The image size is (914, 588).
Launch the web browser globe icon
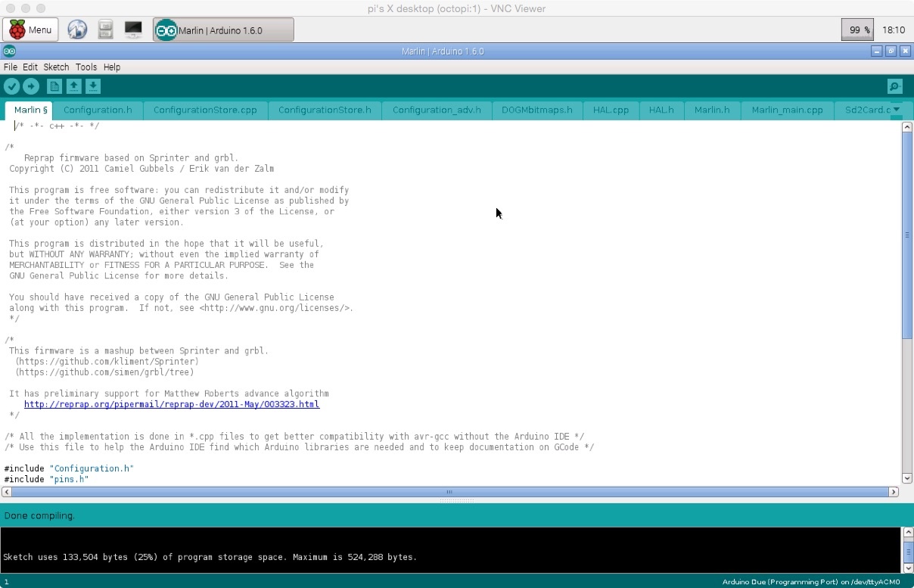(77, 30)
